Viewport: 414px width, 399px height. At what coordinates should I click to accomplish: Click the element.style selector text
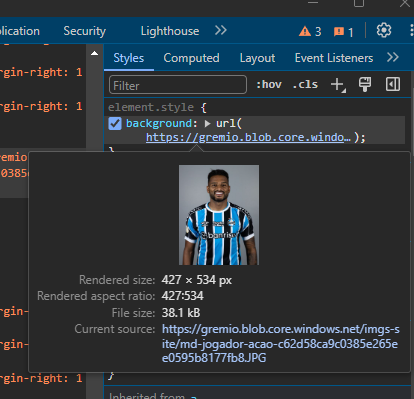click(151, 107)
